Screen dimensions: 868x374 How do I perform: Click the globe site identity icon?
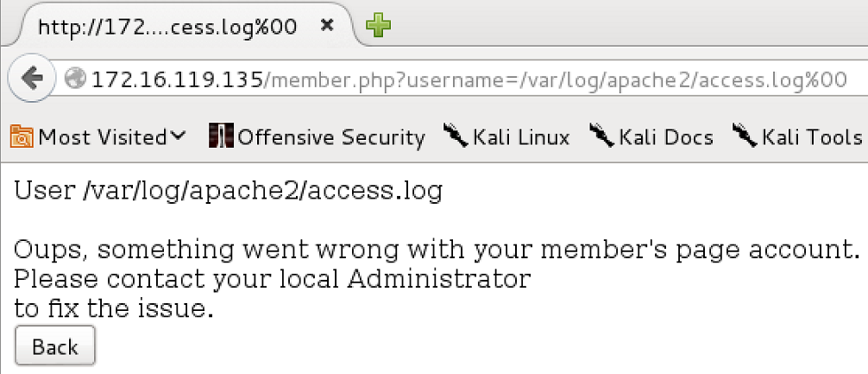[75, 79]
